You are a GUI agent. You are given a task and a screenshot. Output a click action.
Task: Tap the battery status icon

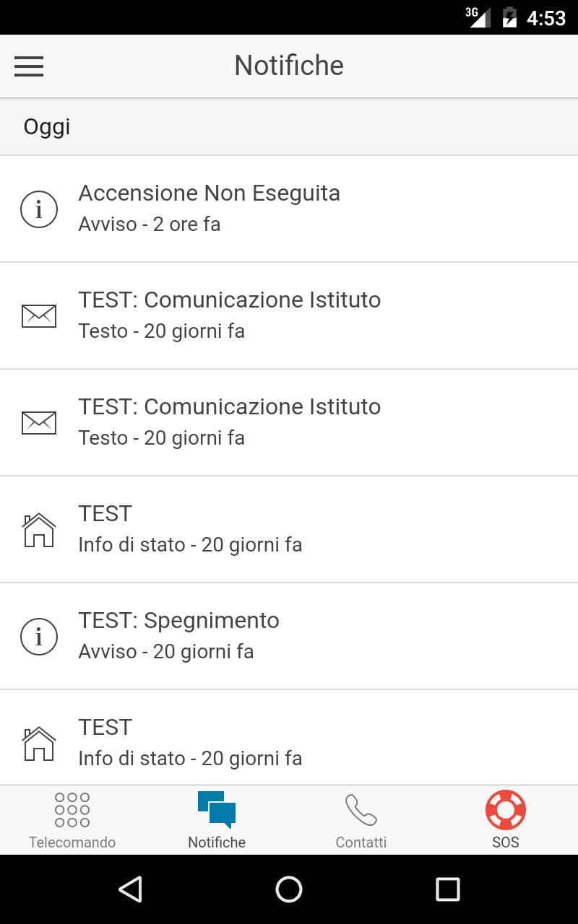[x=509, y=17]
